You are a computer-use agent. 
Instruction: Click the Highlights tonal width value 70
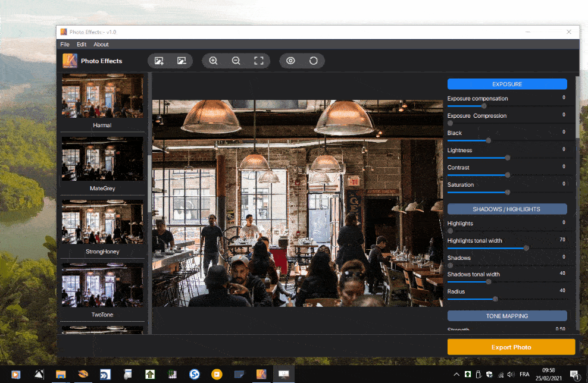click(562, 240)
